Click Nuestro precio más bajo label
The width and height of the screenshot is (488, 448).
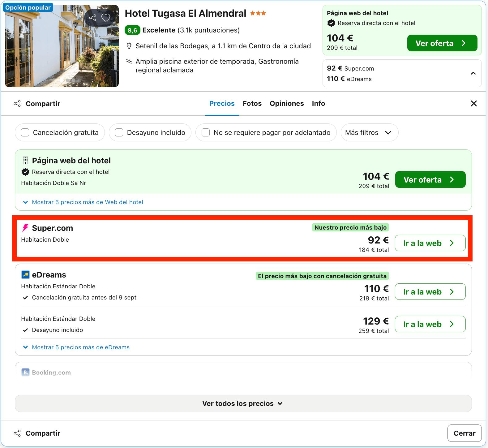(x=350, y=227)
